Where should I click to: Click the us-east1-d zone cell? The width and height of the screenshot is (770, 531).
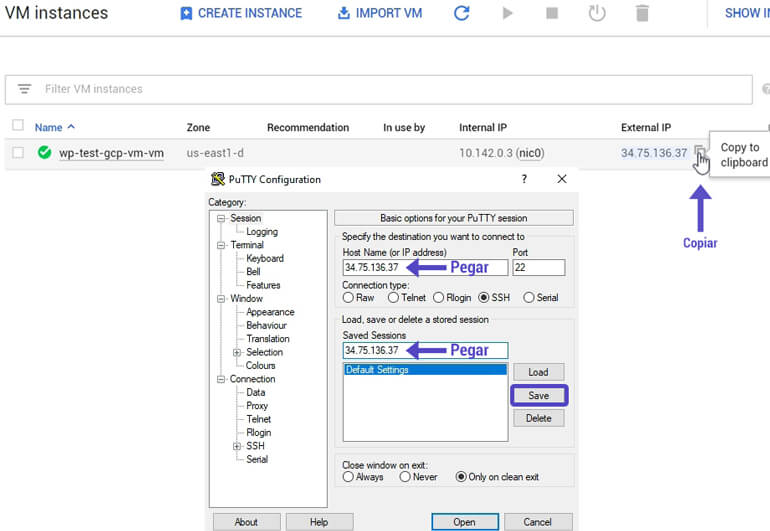tap(215, 153)
